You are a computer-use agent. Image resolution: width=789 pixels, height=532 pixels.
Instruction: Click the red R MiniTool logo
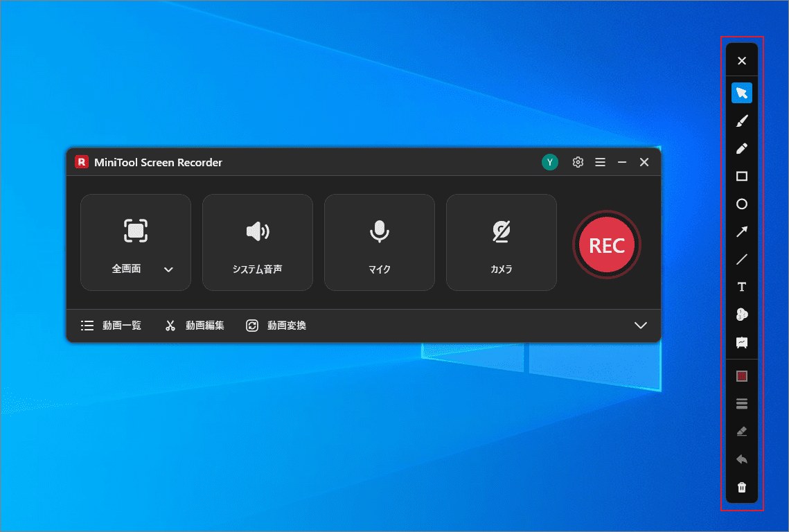pyautogui.click(x=82, y=162)
